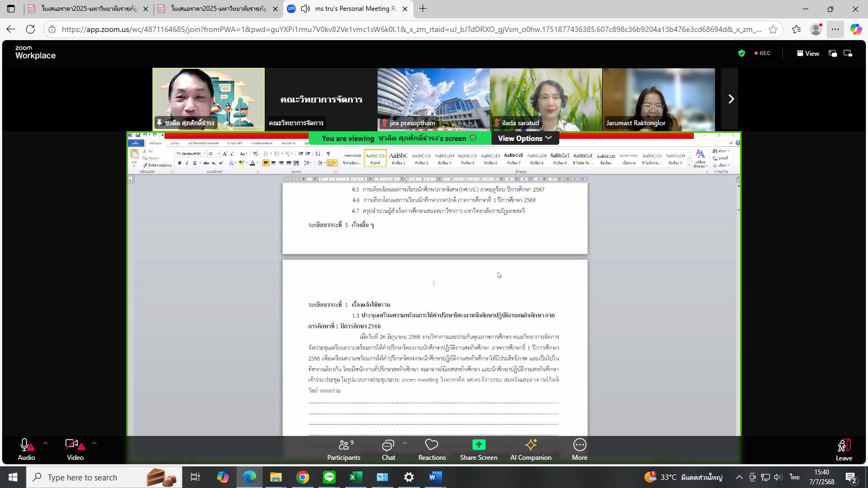Click the Sort A-Z icon in Word
The width and height of the screenshot is (868, 488).
click(x=317, y=153)
